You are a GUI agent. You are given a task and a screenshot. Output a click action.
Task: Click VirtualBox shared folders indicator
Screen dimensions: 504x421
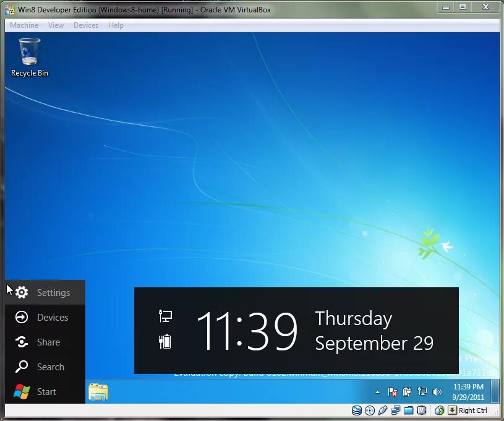click(x=408, y=410)
